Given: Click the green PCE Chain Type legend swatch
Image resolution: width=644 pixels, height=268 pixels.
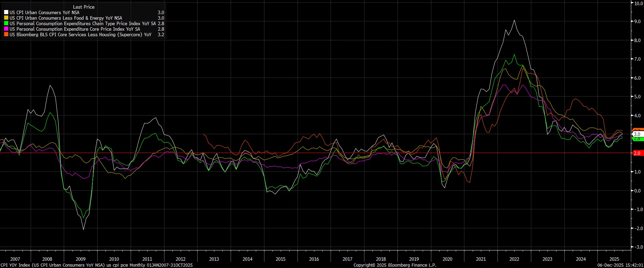Looking at the screenshot, I should pyautogui.click(x=6, y=23).
